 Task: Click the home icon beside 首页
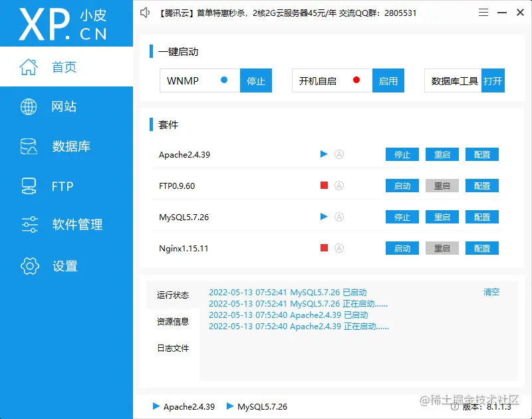click(29, 67)
